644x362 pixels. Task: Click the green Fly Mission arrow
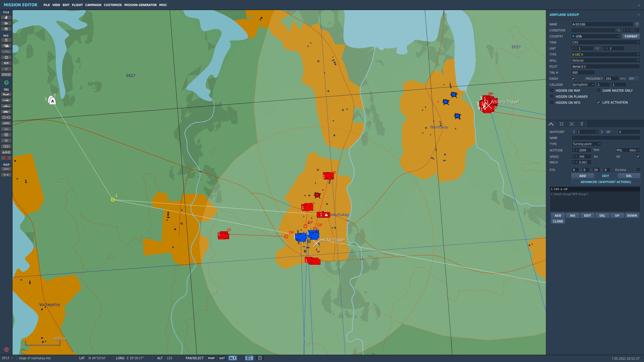(6, 82)
